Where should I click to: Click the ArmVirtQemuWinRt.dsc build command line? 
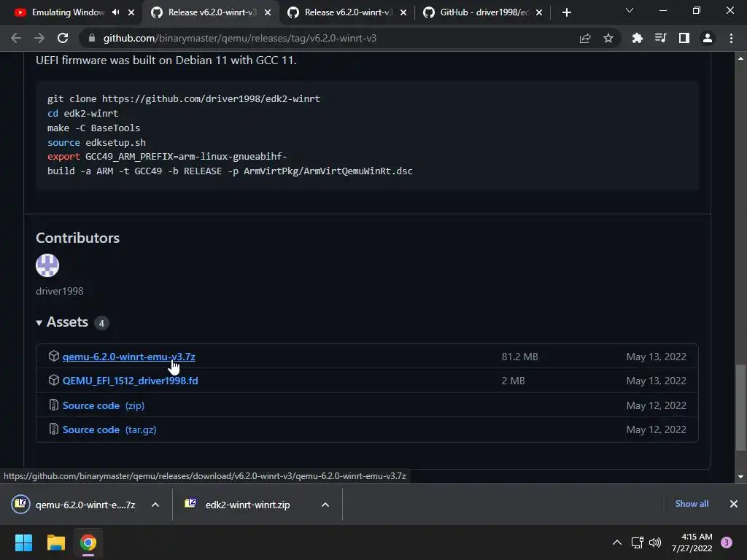230,171
